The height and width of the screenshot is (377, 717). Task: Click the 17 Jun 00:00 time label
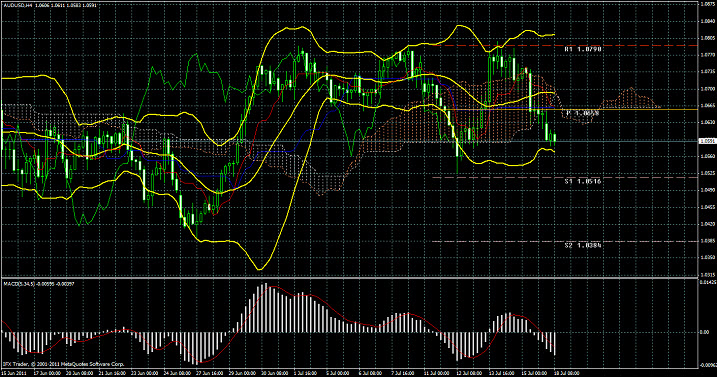47,373
